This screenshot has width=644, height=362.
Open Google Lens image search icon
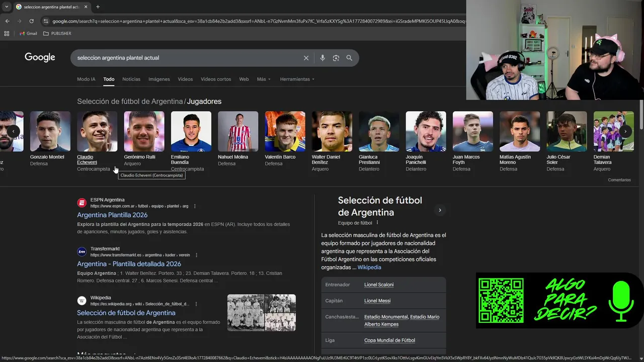(x=336, y=58)
